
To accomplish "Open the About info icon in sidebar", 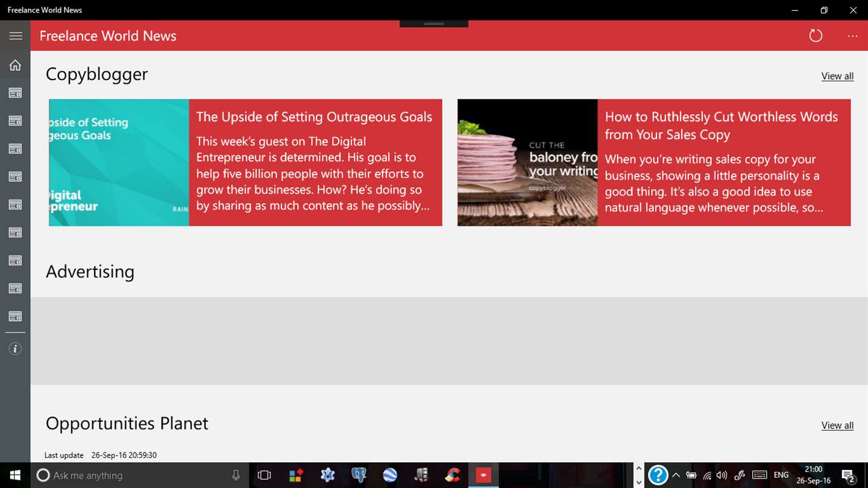I will click(15, 349).
